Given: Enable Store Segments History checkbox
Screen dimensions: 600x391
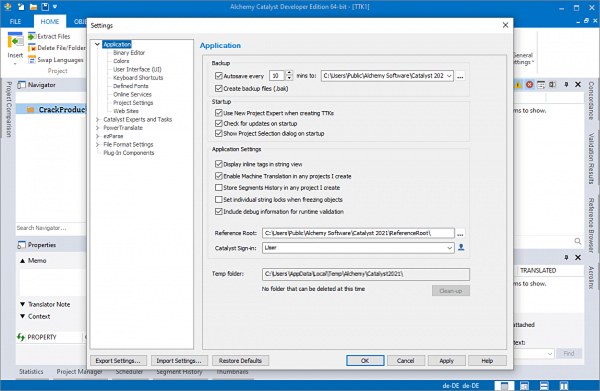Looking at the screenshot, I should (218, 187).
